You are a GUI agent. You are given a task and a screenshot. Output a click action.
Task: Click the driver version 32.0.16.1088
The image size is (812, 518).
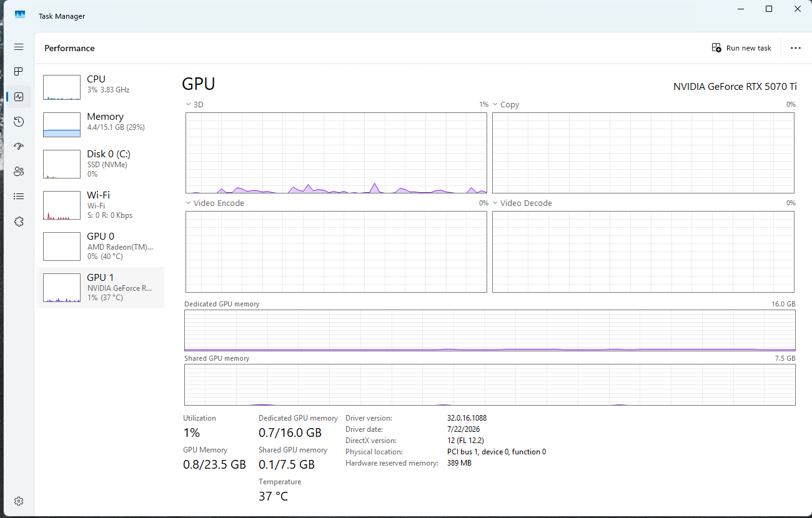tap(468, 418)
